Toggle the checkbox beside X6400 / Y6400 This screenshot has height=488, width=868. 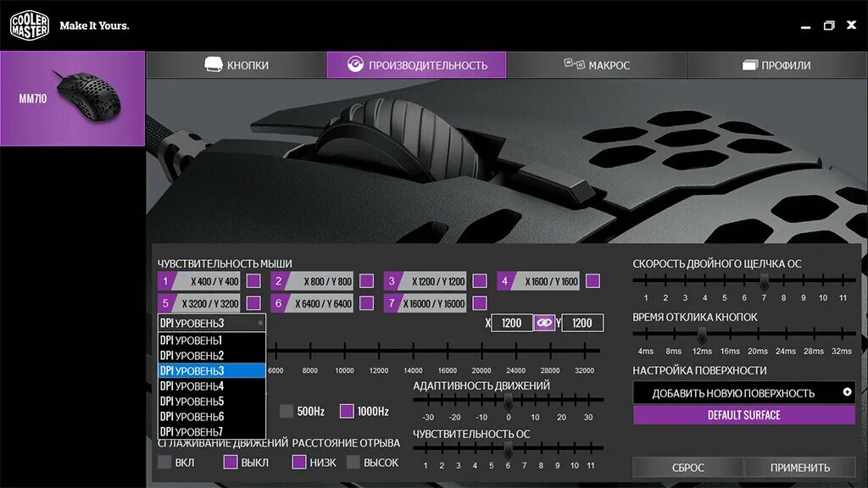366,303
